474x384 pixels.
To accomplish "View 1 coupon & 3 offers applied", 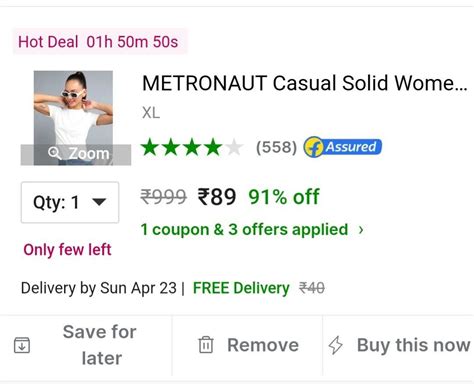I will pos(244,230).
